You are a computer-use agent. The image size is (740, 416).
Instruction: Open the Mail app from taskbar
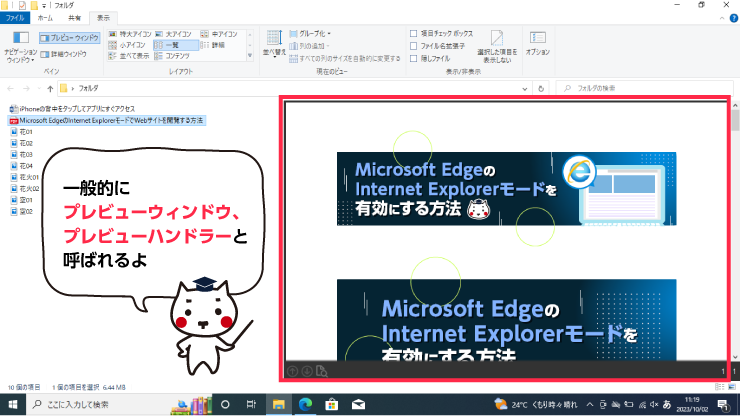click(x=358, y=404)
